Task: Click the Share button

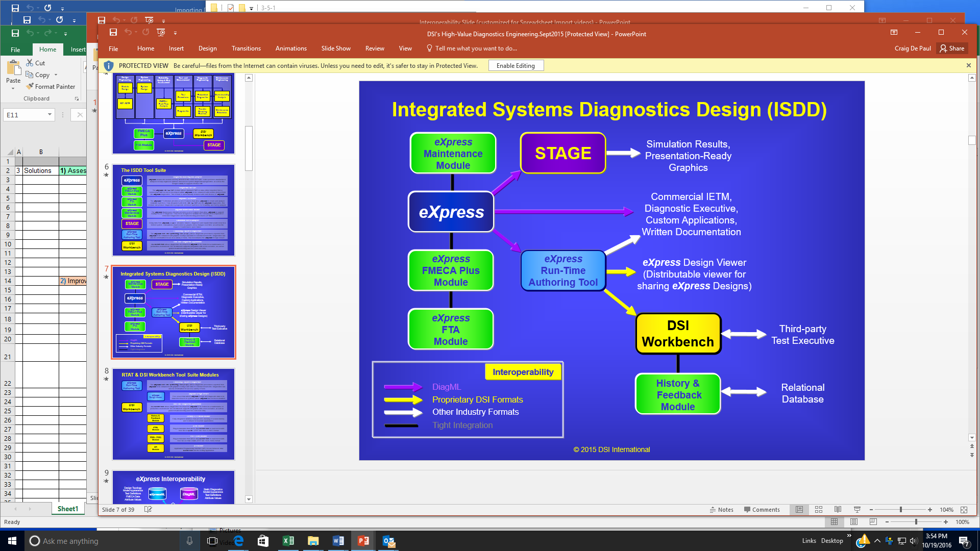Action: coord(952,48)
